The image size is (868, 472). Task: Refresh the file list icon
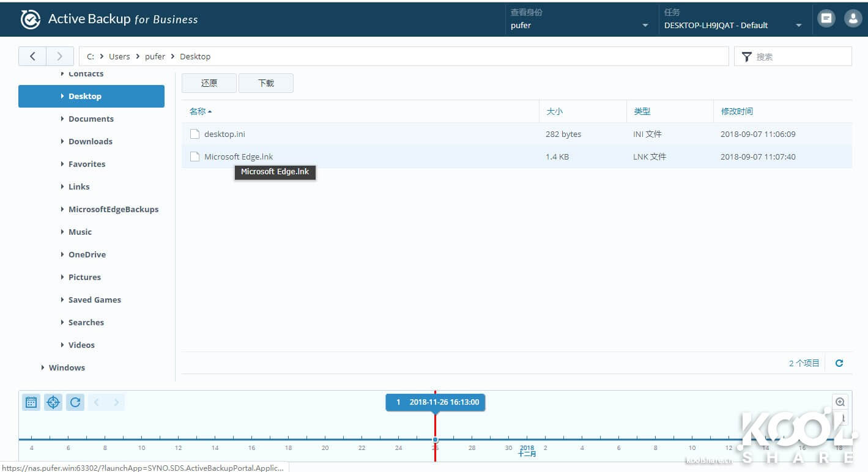[839, 363]
